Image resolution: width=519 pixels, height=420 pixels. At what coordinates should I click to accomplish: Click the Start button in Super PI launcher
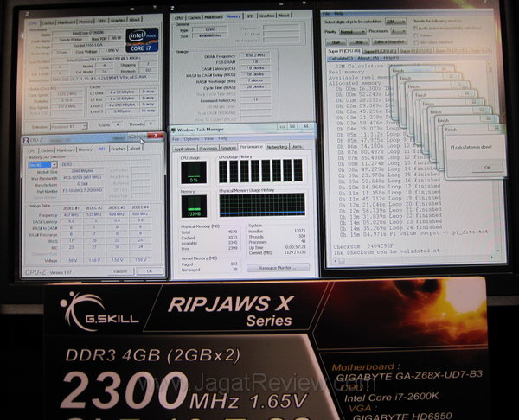click(x=336, y=42)
